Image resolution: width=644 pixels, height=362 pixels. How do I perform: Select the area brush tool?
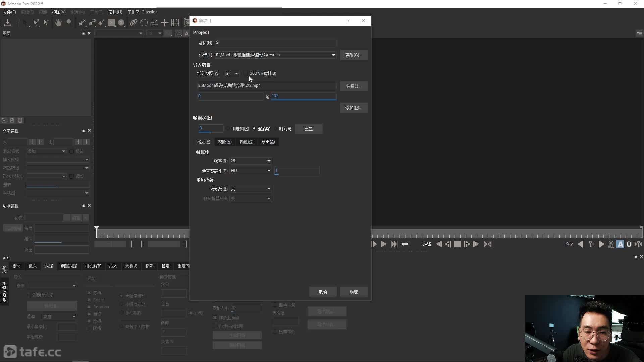click(101, 22)
